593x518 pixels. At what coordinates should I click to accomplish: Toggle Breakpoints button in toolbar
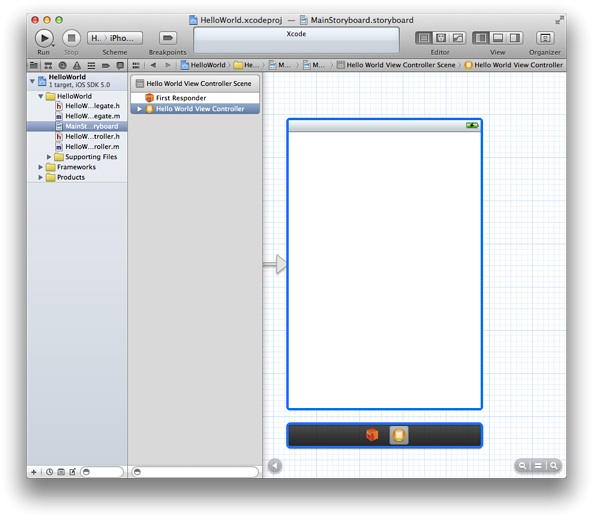point(168,38)
